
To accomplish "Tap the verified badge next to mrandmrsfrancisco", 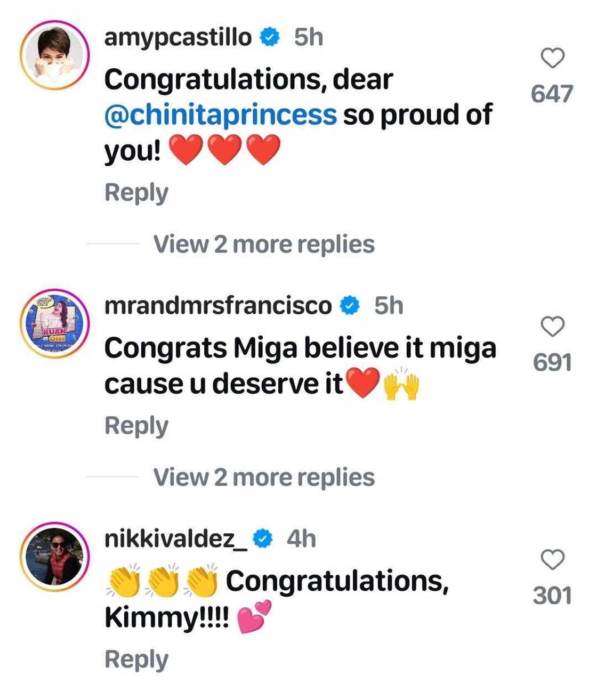I will coord(350,306).
